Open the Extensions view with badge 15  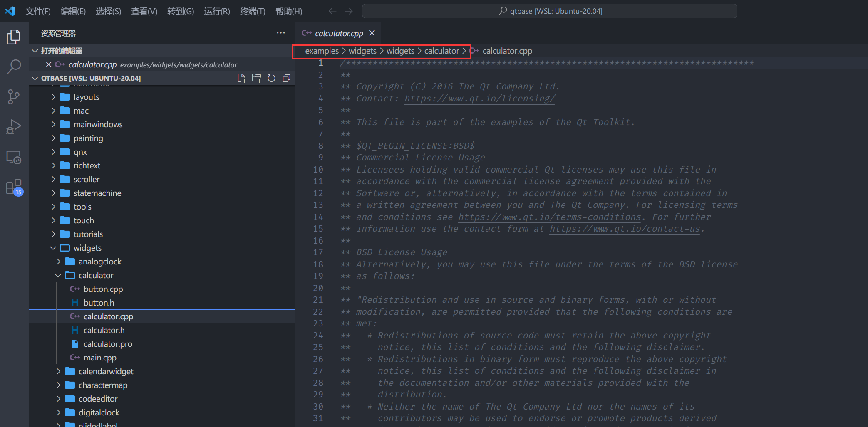[14, 188]
